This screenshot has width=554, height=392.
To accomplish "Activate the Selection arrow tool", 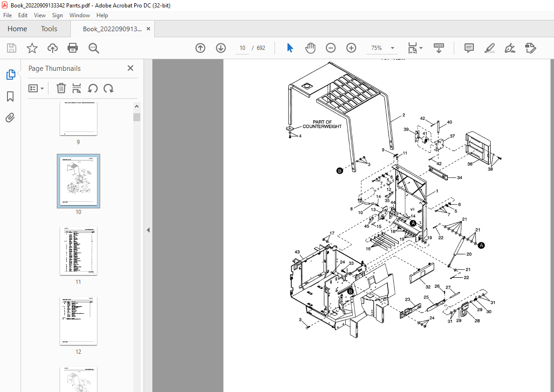I will point(290,48).
